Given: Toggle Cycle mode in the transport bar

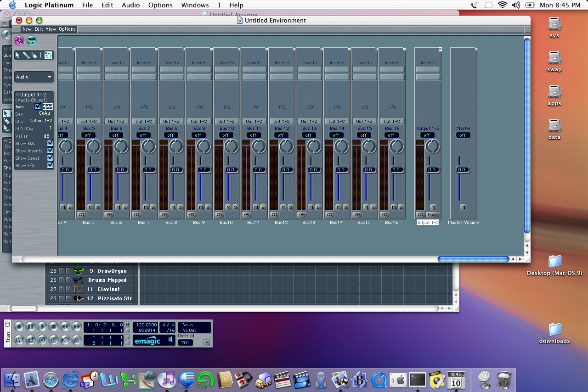Looking at the screenshot, I should tap(19, 340).
